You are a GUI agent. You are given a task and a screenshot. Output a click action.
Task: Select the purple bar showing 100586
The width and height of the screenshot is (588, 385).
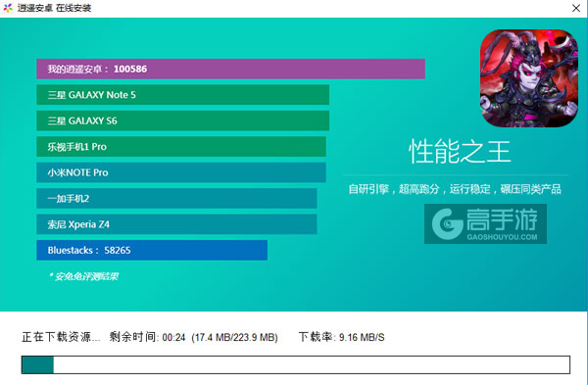(230, 69)
